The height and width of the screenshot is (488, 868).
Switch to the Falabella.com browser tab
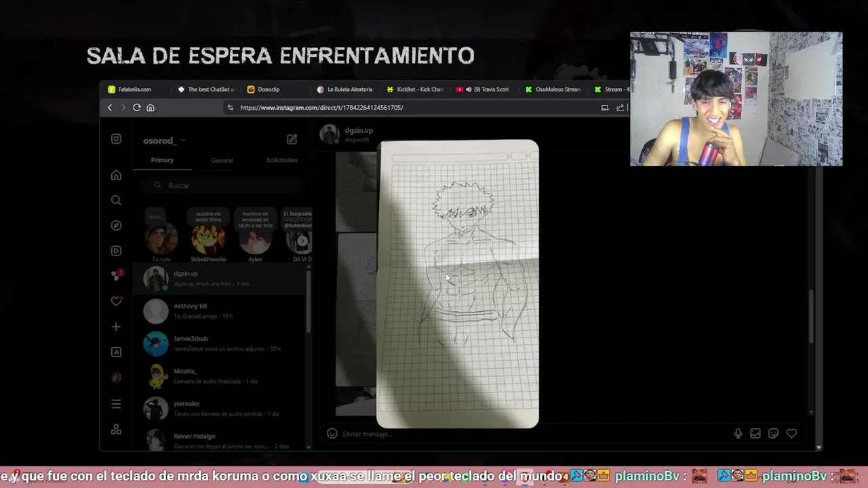click(x=135, y=89)
